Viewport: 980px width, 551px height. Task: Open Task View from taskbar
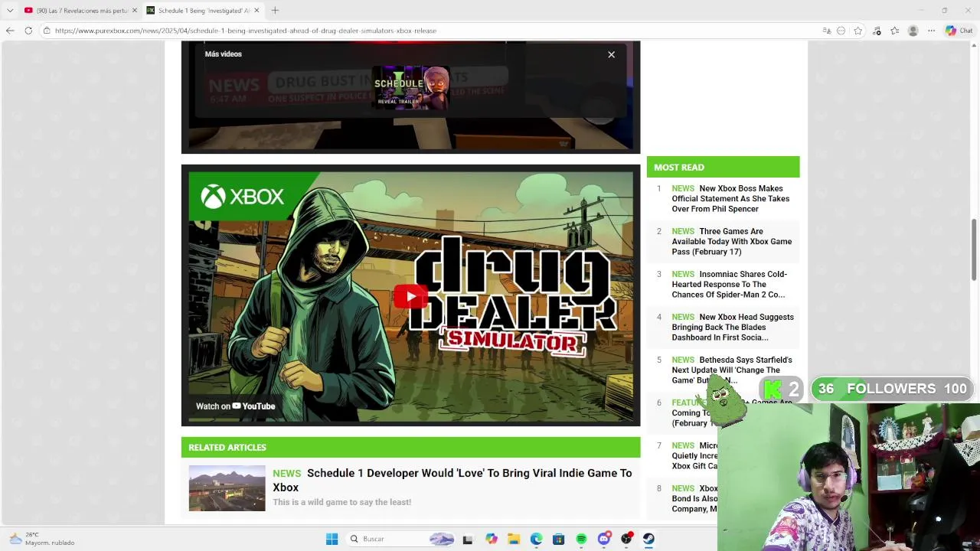[468, 540]
